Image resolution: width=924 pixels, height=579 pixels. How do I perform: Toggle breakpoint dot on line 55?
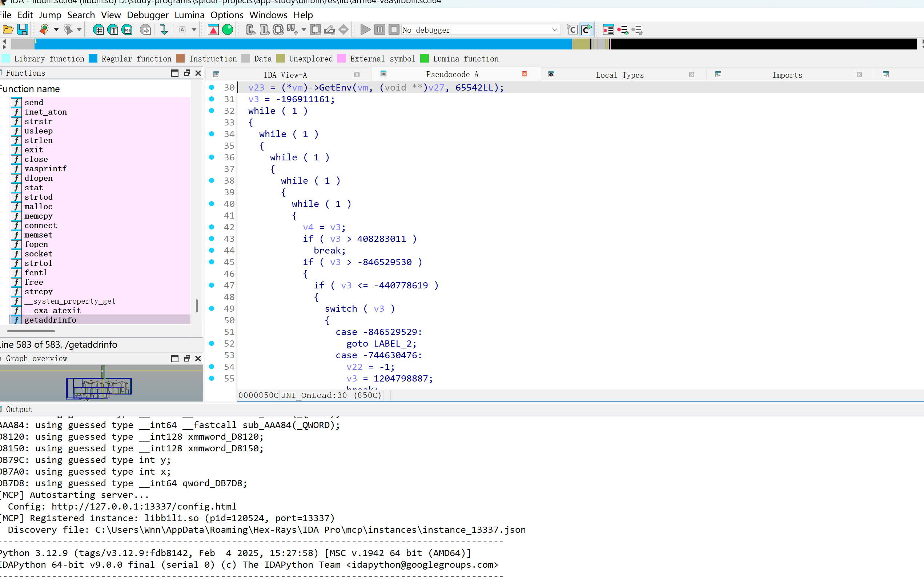tap(212, 378)
